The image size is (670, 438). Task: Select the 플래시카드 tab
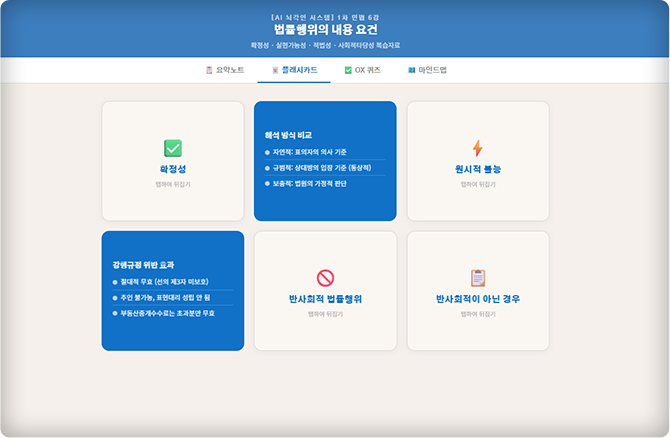coord(294,70)
